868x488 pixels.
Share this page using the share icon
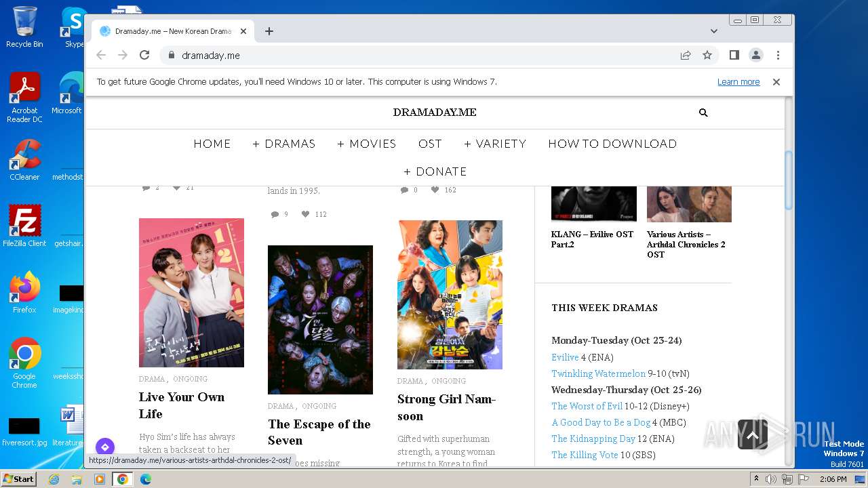(686, 55)
